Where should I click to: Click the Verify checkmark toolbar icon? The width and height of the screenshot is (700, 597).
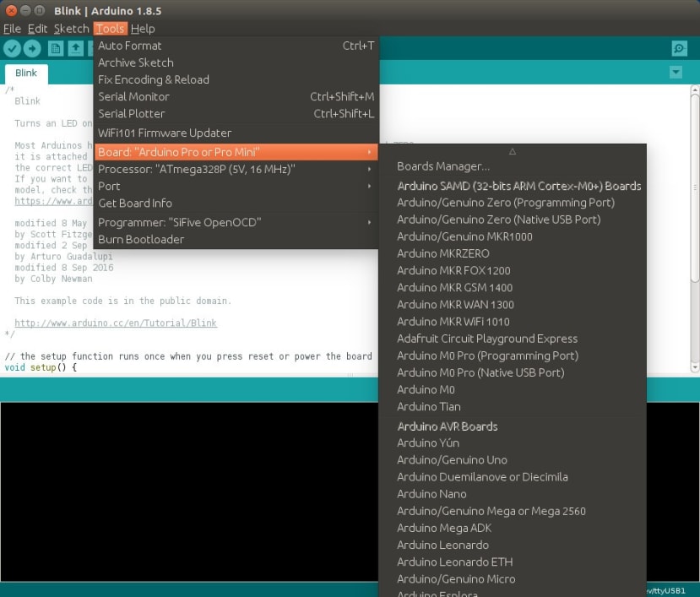pos(12,48)
